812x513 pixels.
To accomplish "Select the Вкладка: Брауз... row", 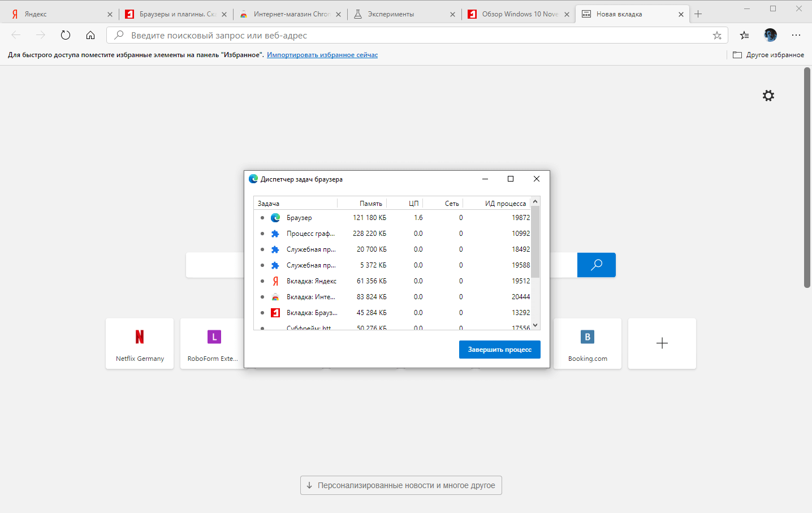I will pos(392,313).
